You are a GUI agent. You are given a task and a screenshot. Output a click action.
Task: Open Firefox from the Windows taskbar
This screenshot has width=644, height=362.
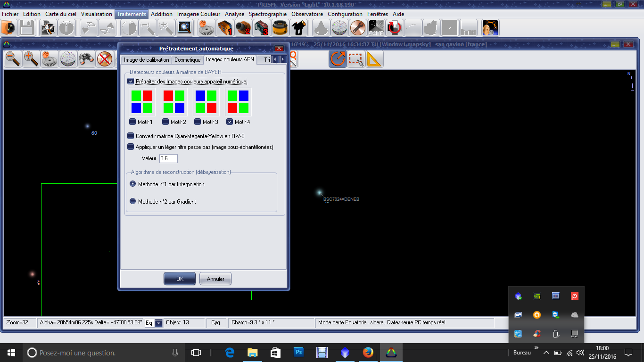(368, 352)
